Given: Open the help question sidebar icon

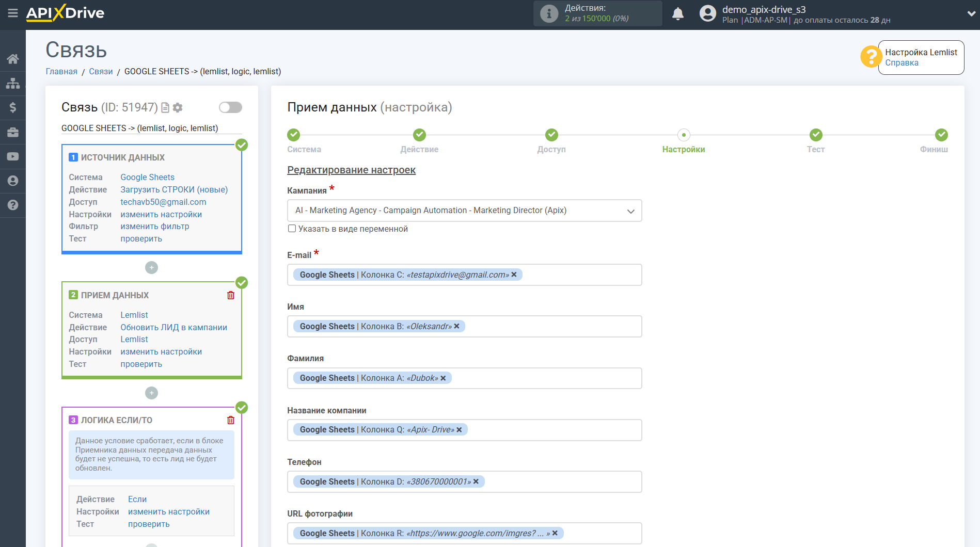Looking at the screenshot, I should coord(13,205).
